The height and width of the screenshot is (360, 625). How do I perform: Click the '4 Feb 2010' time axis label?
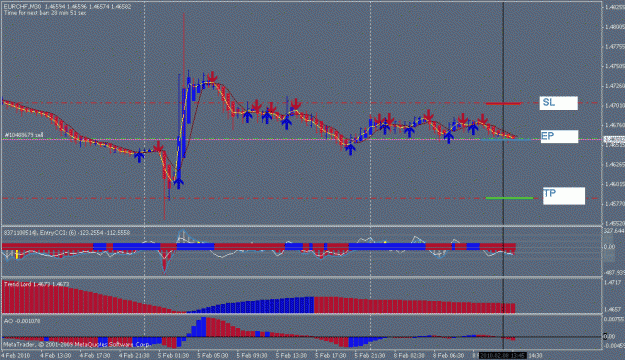[16, 355]
